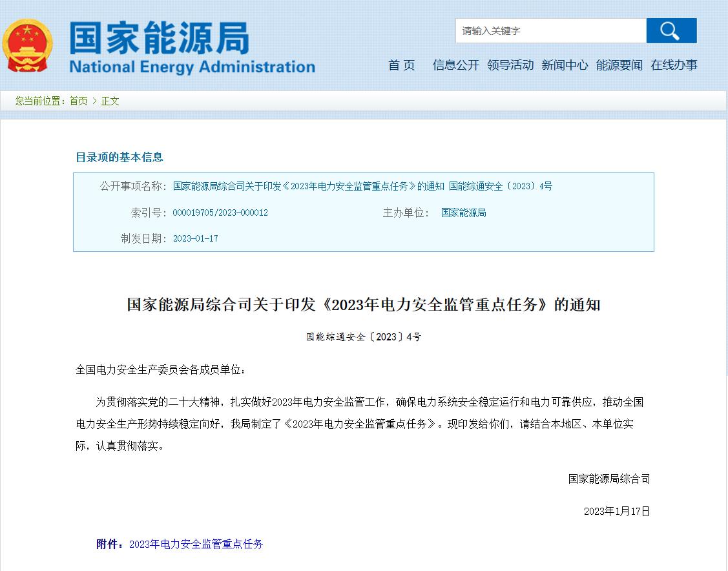The image size is (728, 571).
Task: Focus the keyword search input field
Action: (x=550, y=30)
